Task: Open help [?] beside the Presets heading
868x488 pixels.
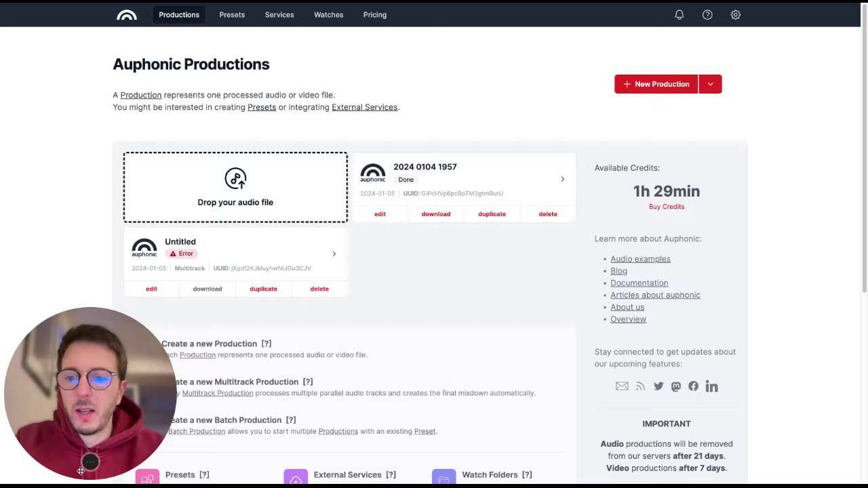Action: 204,475
